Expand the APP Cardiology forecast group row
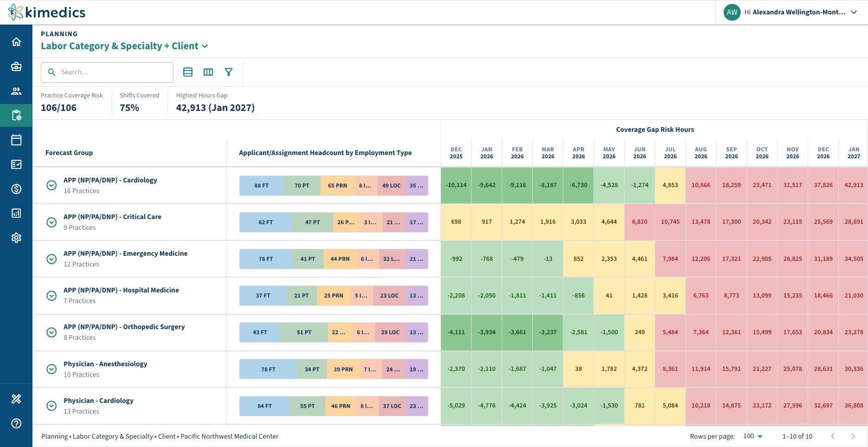The image size is (868, 447). click(x=51, y=185)
